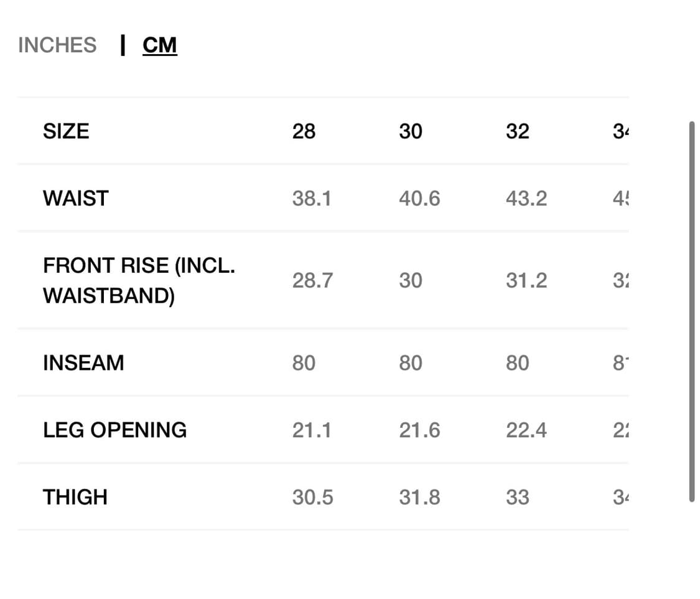Image resolution: width=700 pixels, height=599 pixels.
Task: Click waist value 40.6 for size 30
Action: [x=419, y=199]
